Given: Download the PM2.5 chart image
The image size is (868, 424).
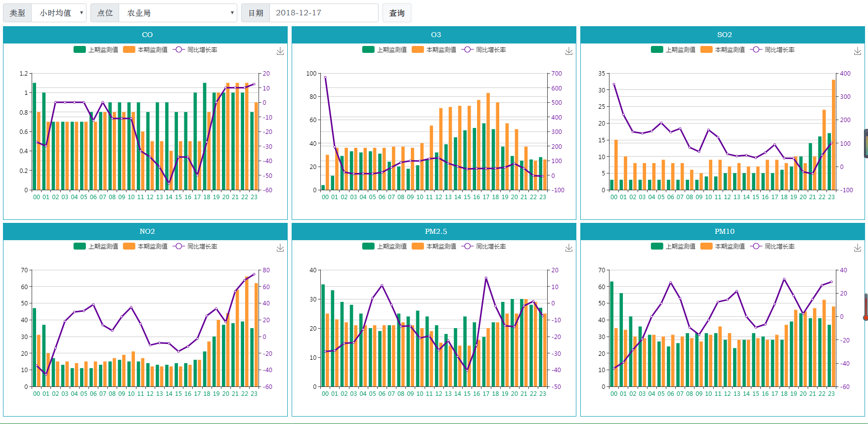Looking at the screenshot, I should (x=569, y=248).
